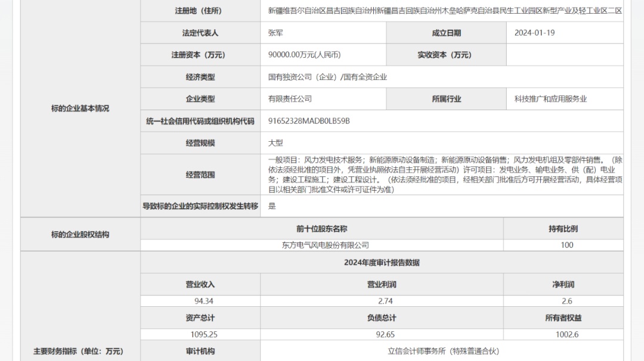644x361 pixels.
Task: Click the 主要财务指标 section header
Action: [80, 351]
